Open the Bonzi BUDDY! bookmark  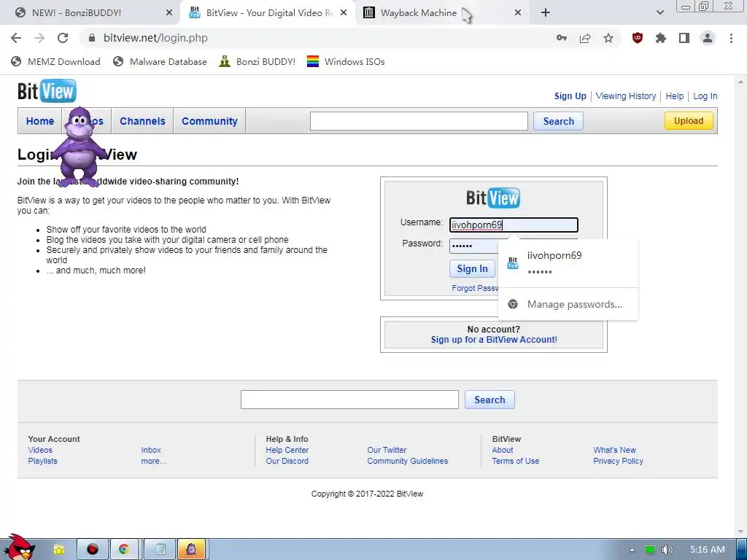point(258,61)
